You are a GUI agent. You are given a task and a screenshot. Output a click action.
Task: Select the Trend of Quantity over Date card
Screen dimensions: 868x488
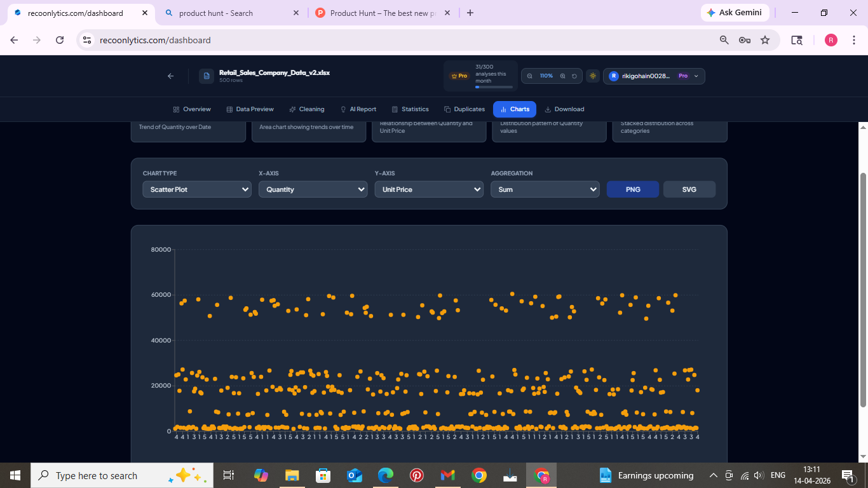click(188, 131)
